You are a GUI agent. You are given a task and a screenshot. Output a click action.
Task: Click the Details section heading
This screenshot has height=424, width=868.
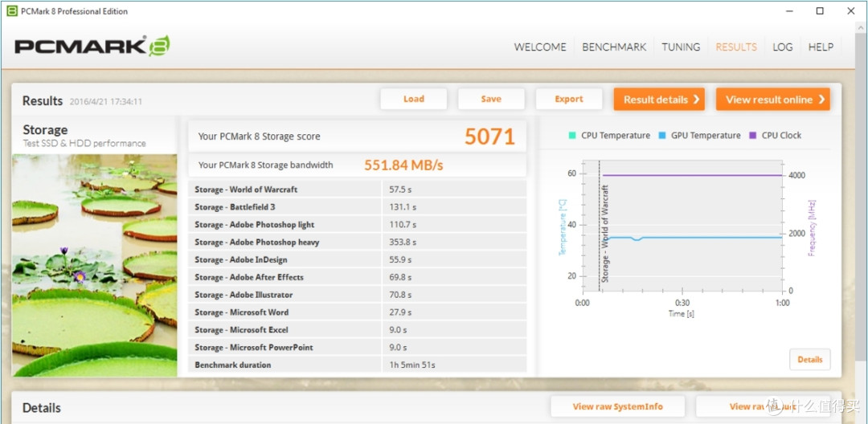[x=42, y=408]
